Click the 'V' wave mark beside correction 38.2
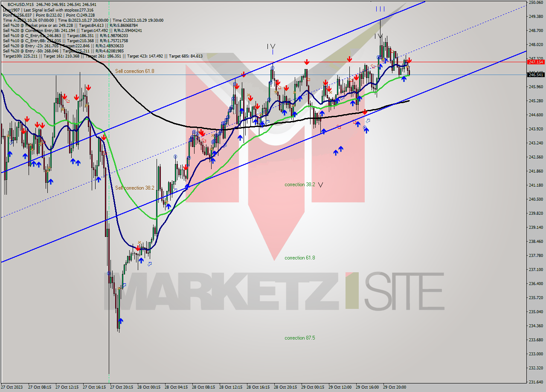The height and width of the screenshot is (392, 546). (x=320, y=184)
